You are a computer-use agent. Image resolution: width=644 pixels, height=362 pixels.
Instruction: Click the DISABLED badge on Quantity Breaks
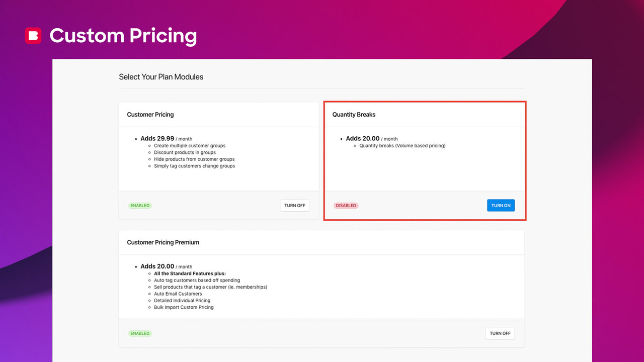(x=346, y=205)
